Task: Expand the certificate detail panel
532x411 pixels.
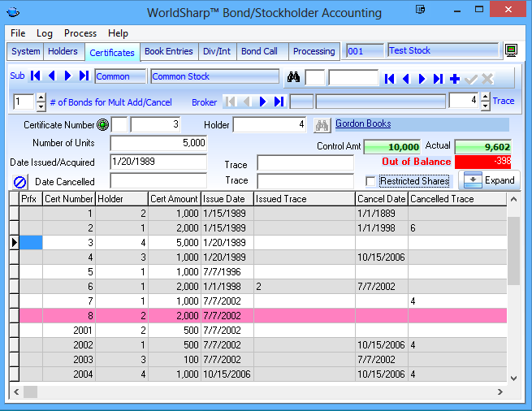Action: [x=489, y=180]
